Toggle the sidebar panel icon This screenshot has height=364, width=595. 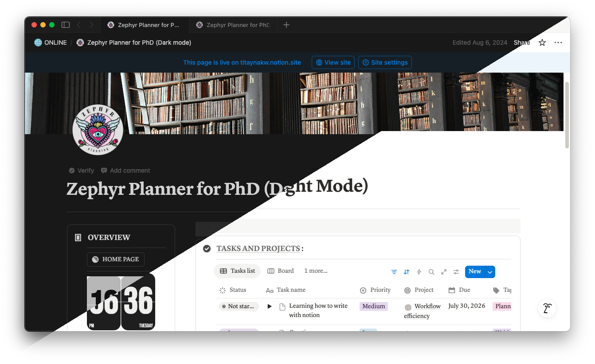(x=66, y=25)
